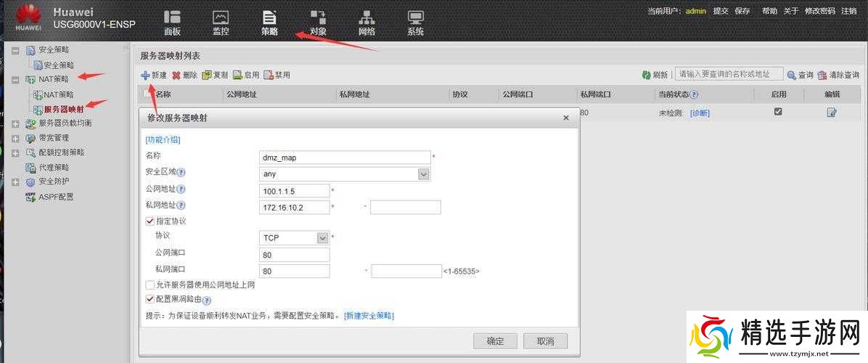Screen dimensions: 868x363
Task: Open the 网络 network icon
Action: pyautogui.click(x=367, y=17)
